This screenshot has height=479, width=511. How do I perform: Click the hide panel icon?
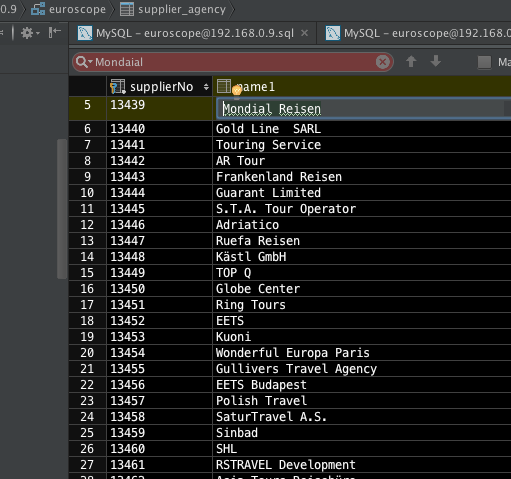55,33
